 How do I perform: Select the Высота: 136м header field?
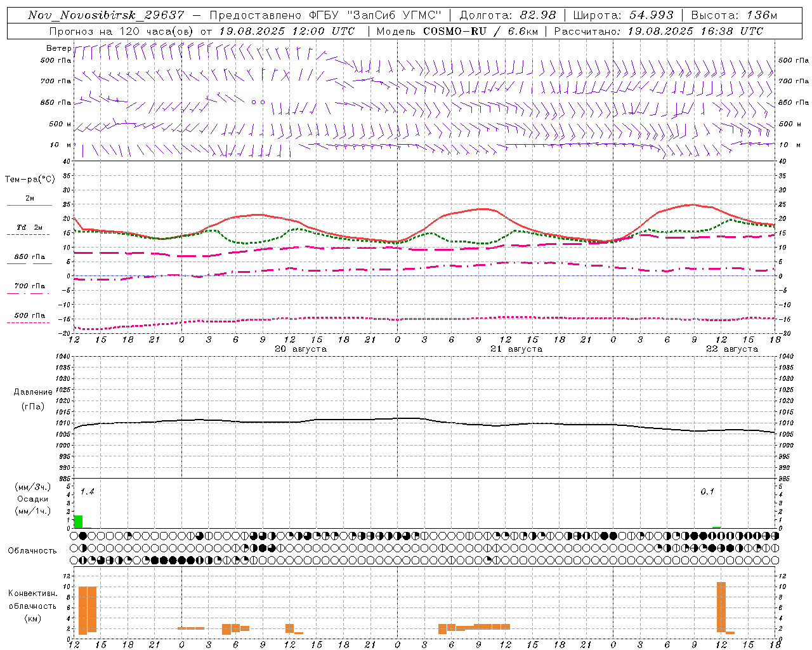[x=734, y=15]
